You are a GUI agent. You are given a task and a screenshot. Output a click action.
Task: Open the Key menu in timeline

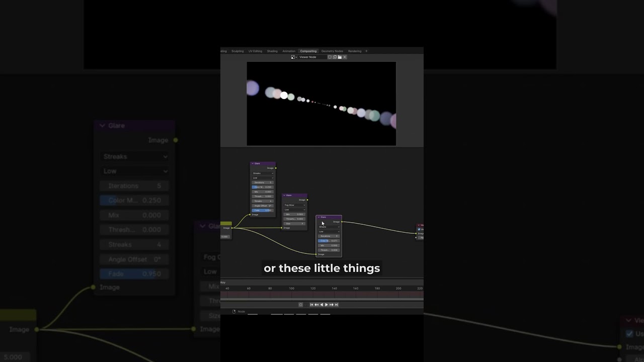[x=223, y=283]
